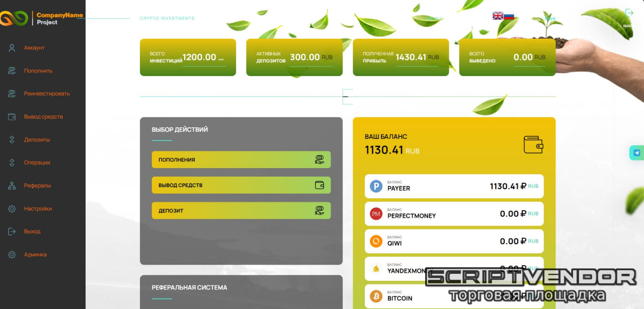The image size is (644, 309).
Task: Select Депозиты in the sidebar menu
Action: [37, 140]
